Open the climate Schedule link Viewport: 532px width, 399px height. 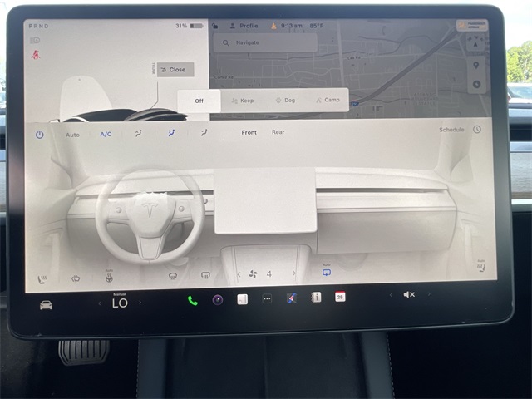(x=451, y=130)
